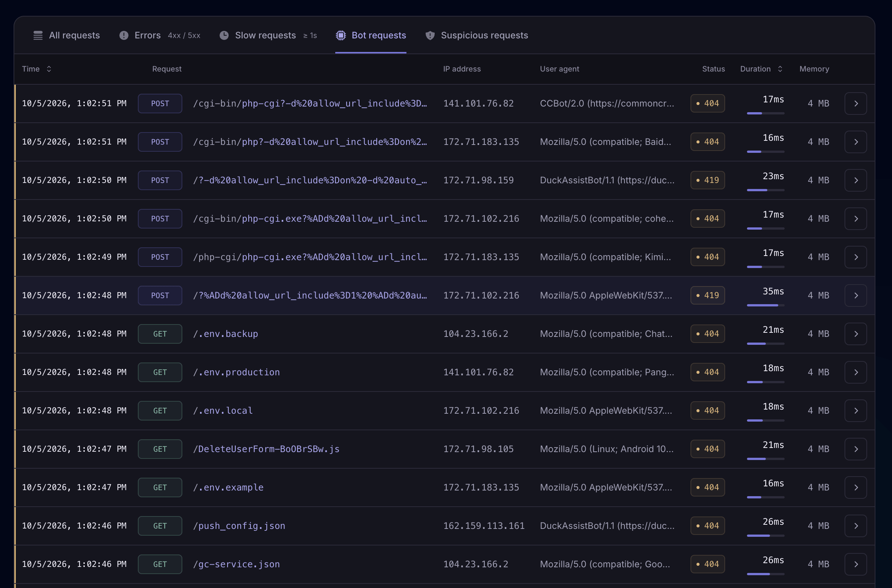Click the Request column header
892x588 pixels.
(x=167, y=69)
